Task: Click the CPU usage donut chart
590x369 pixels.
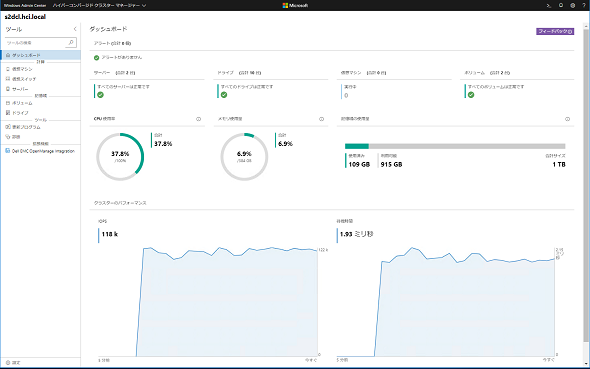Action: click(120, 156)
